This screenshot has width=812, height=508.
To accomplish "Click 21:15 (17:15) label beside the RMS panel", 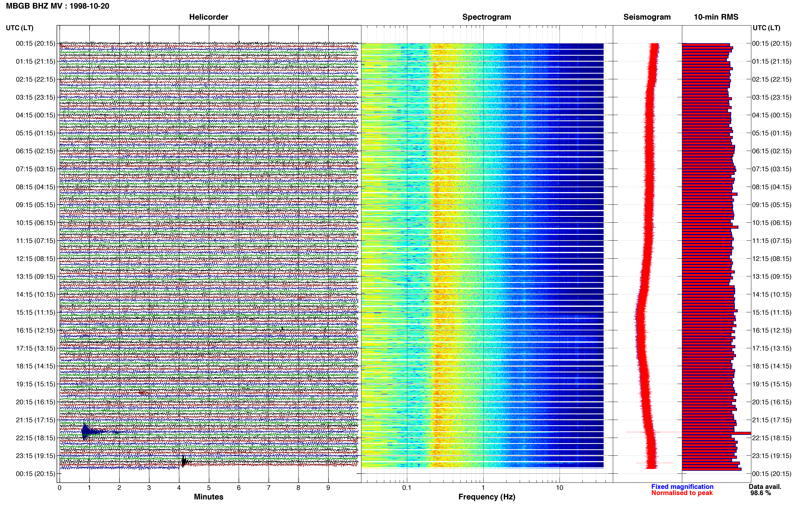I will point(772,420).
